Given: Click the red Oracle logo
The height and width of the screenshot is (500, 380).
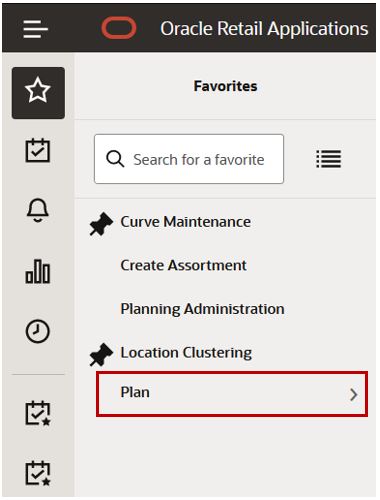Looking at the screenshot, I should click(119, 28).
